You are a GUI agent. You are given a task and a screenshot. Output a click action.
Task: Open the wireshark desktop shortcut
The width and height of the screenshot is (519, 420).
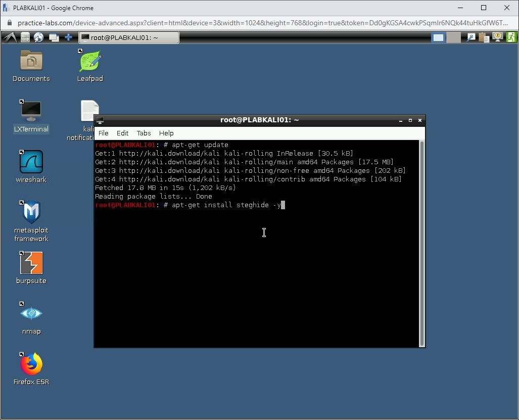pyautogui.click(x=31, y=162)
